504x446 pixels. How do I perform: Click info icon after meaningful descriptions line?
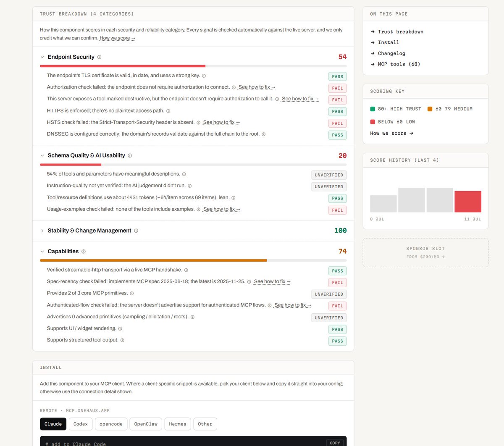tap(184, 174)
